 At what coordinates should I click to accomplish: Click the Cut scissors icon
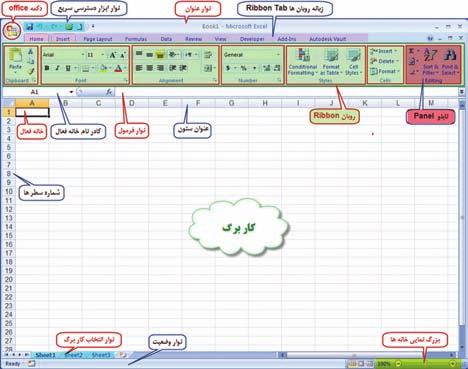point(31,52)
